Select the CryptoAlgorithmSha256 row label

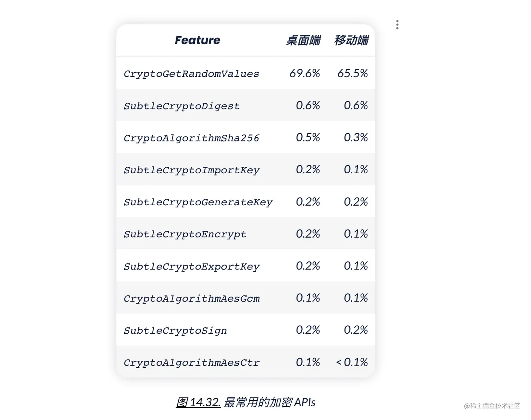click(x=191, y=138)
